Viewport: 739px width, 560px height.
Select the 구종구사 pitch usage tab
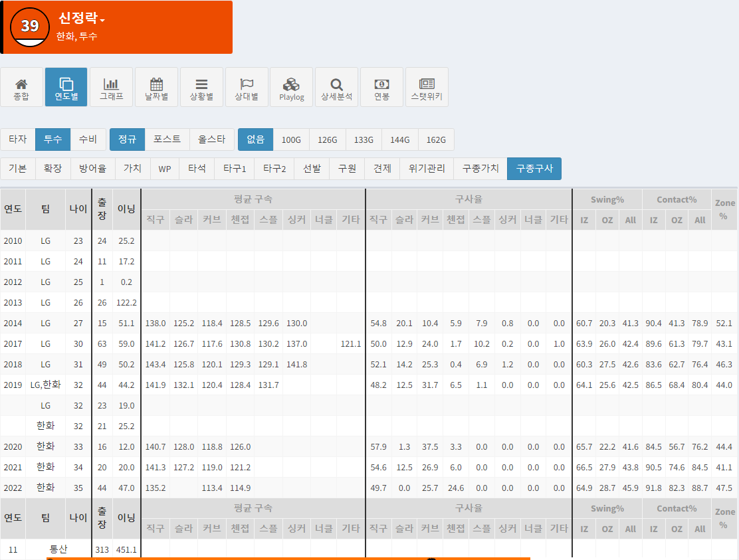pyautogui.click(x=534, y=169)
